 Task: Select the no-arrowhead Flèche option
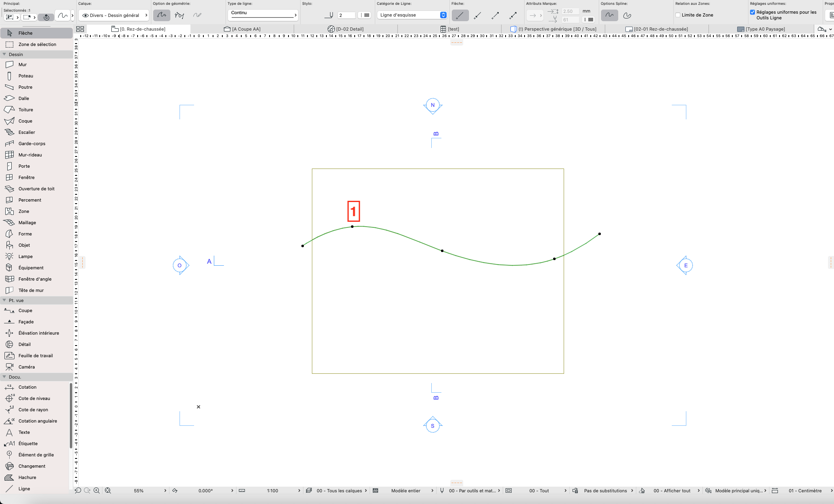[460, 15]
